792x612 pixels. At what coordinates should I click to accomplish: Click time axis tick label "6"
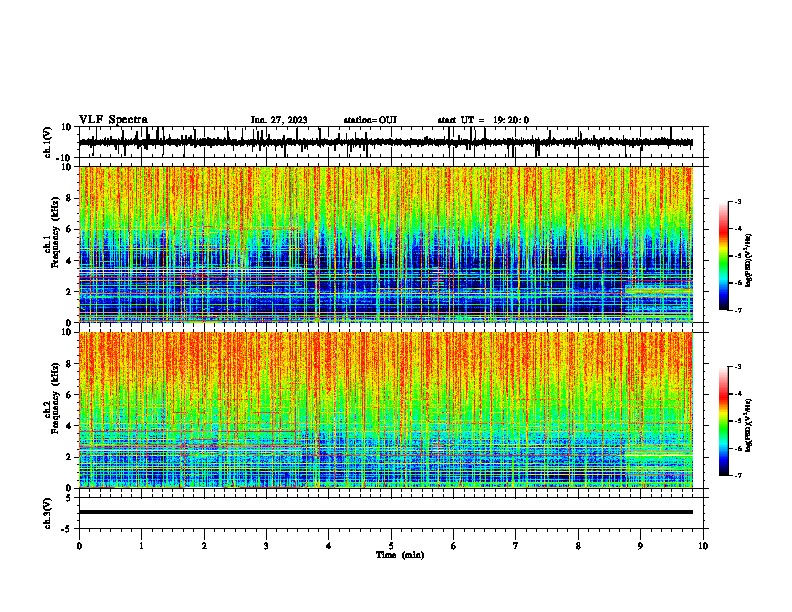[x=453, y=546]
